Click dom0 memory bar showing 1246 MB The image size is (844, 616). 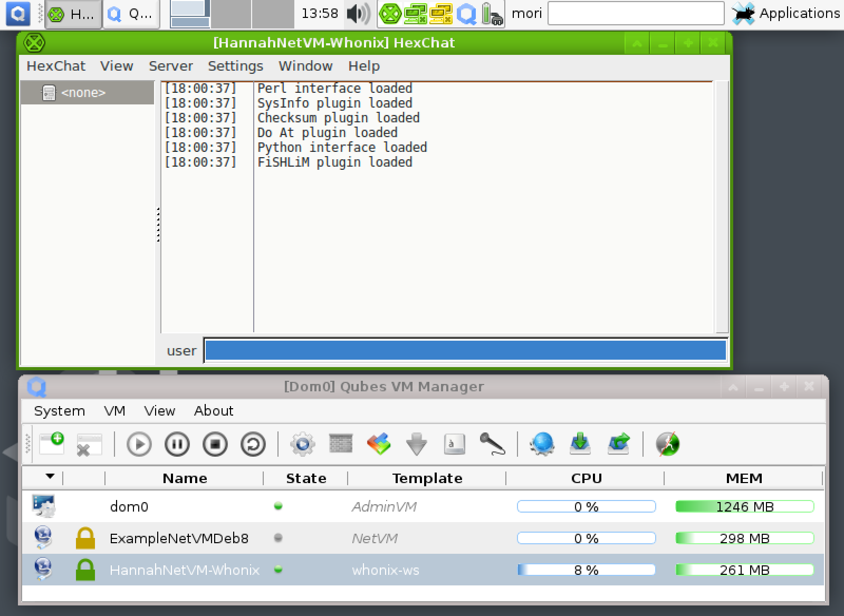(744, 507)
